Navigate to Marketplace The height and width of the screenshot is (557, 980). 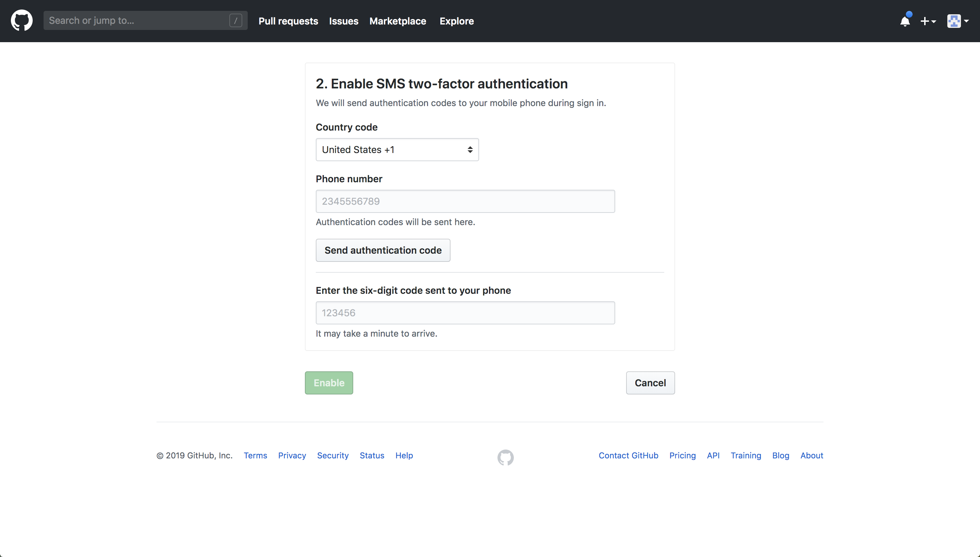pos(397,21)
